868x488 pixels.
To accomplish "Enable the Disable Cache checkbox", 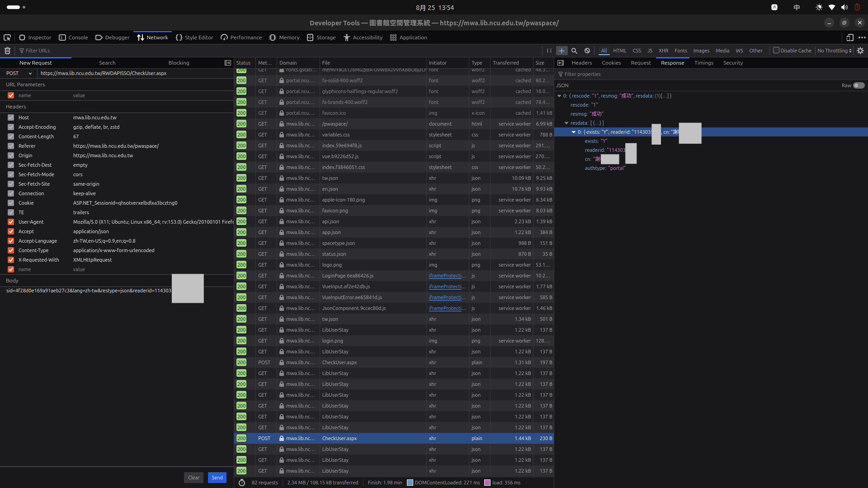I will (776, 51).
